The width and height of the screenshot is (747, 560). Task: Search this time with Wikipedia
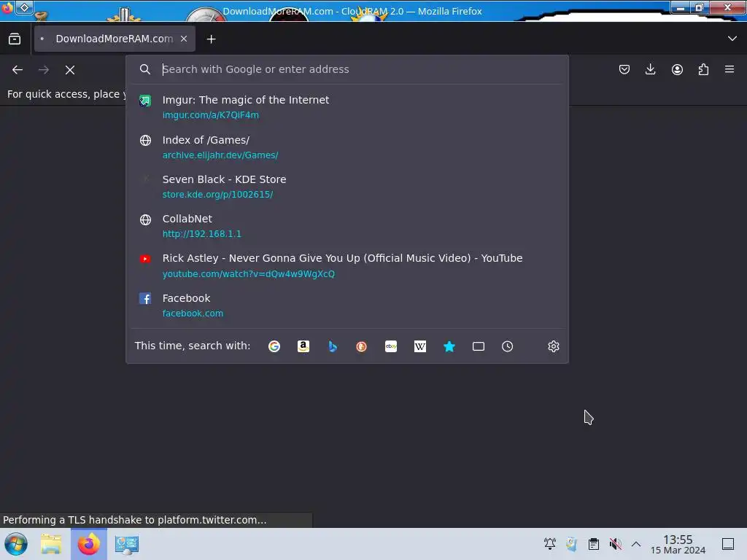[420, 346]
